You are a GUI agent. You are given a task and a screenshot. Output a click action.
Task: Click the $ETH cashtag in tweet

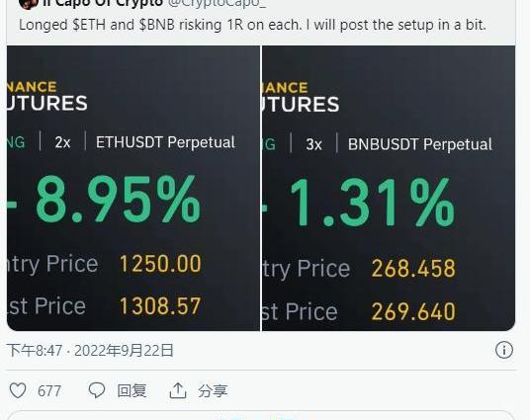89,25
